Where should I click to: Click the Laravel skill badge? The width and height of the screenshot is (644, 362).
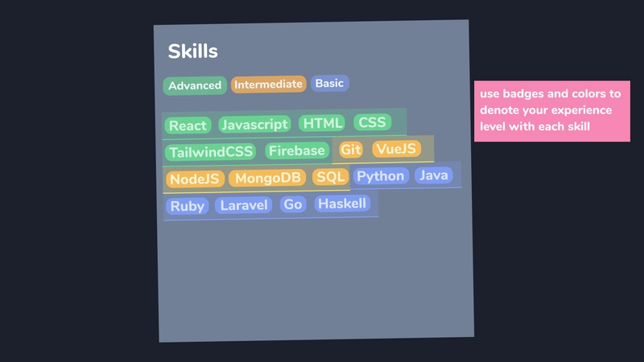[244, 205]
